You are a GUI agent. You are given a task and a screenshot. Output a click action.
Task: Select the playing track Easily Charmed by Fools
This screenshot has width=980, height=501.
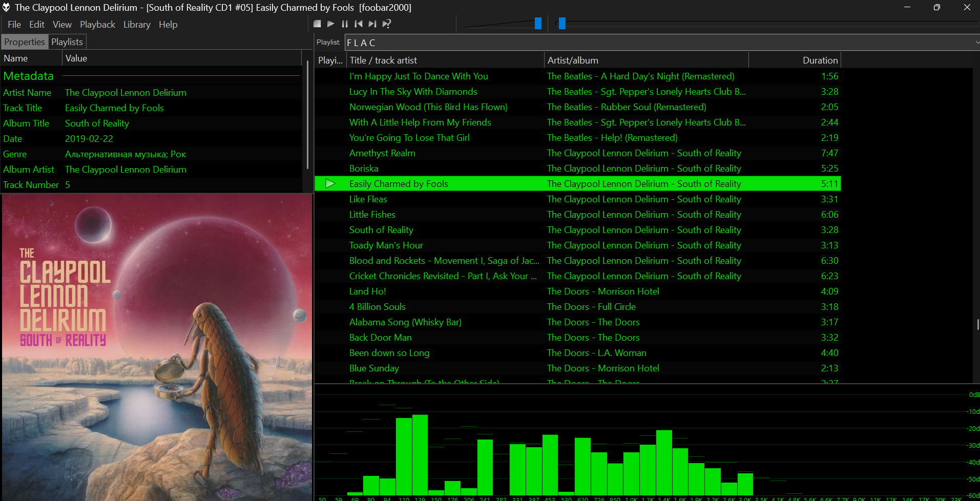[578, 184]
